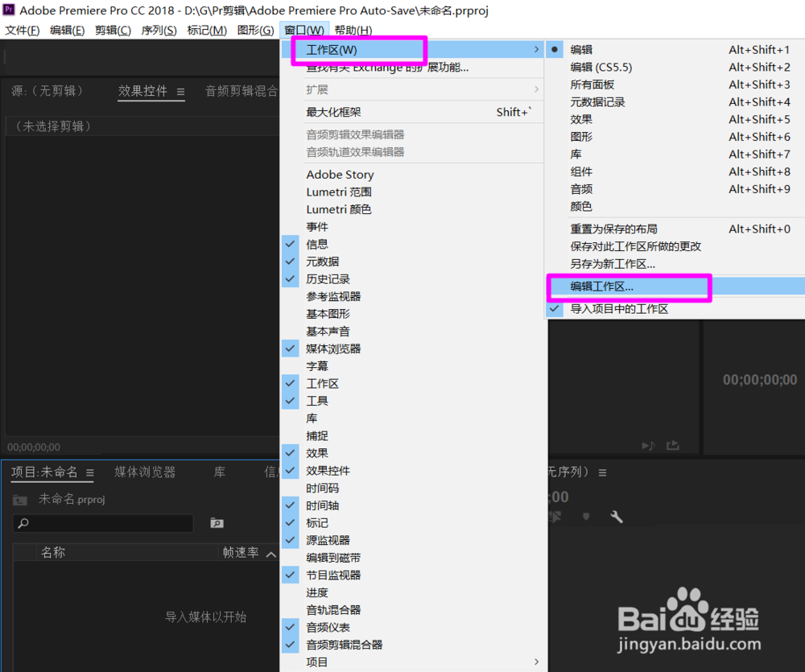
Task: Open the 项目:未命名 panel menu icon
Action: point(90,472)
